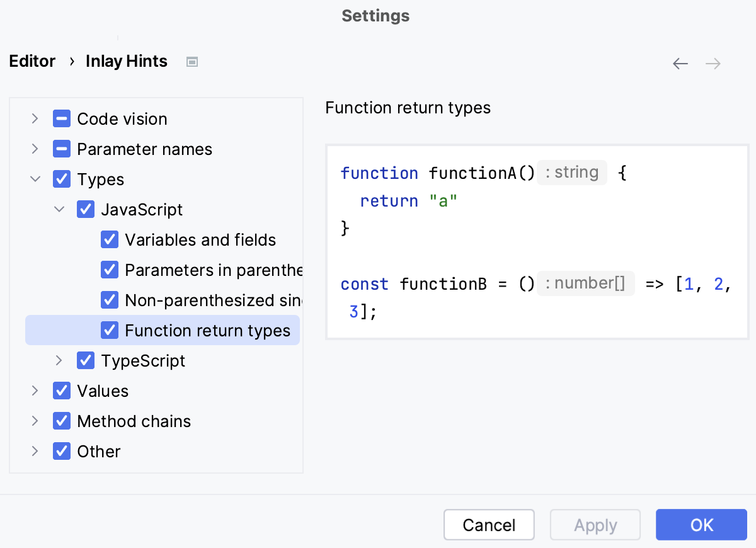Disable the Types checkbox
756x548 pixels.
tap(62, 179)
